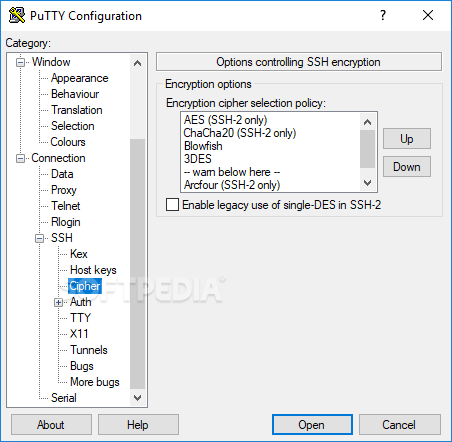Click the question mark help button
The width and height of the screenshot is (452, 442).
click(383, 15)
